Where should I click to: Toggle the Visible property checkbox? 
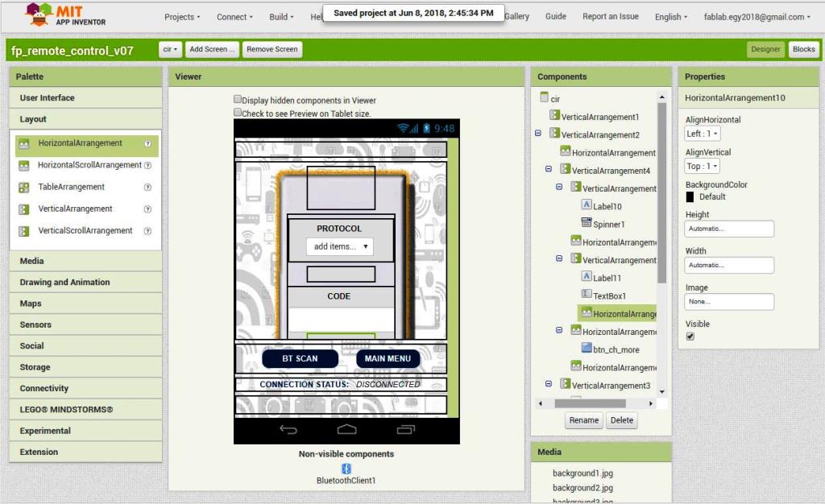click(x=690, y=337)
